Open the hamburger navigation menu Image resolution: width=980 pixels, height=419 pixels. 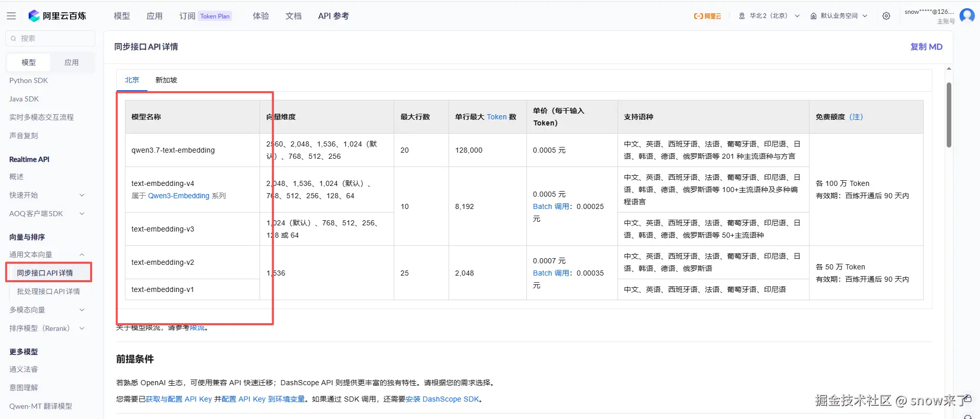(11, 16)
